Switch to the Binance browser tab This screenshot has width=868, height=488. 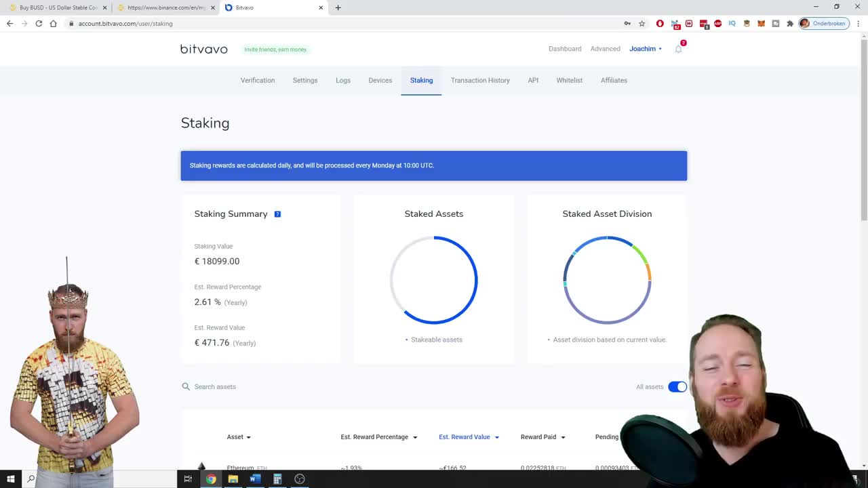pos(166,7)
